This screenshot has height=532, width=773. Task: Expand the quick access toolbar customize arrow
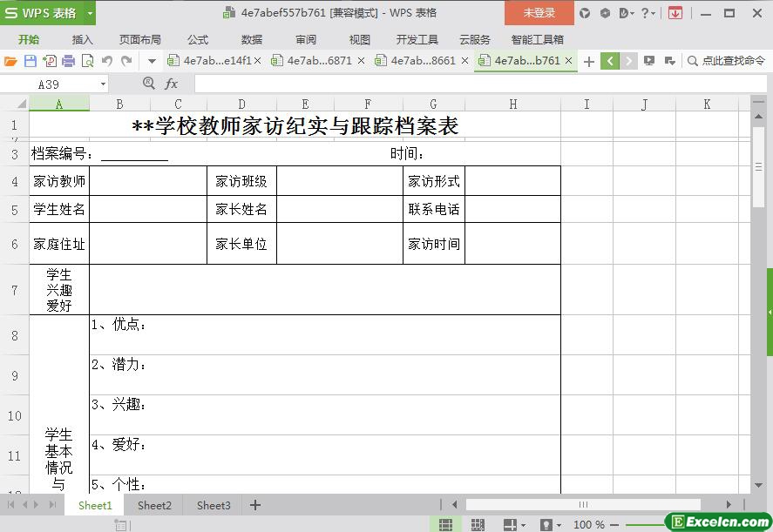[x=151, y=61]
